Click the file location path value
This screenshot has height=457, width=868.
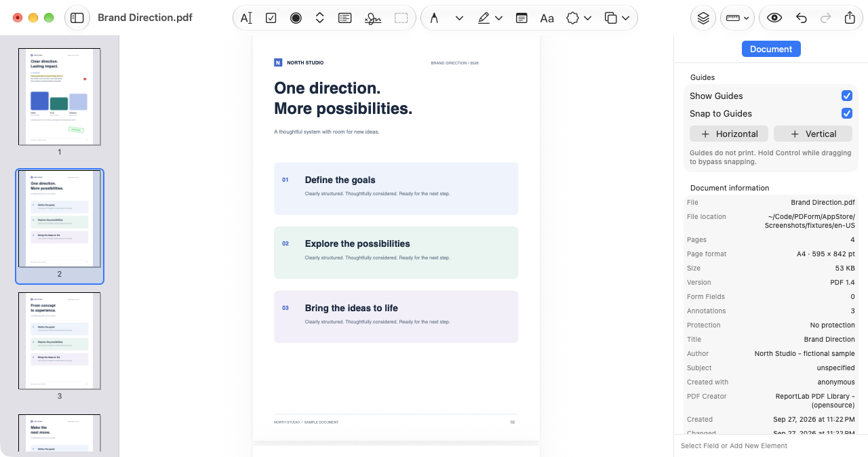point(810,221)
